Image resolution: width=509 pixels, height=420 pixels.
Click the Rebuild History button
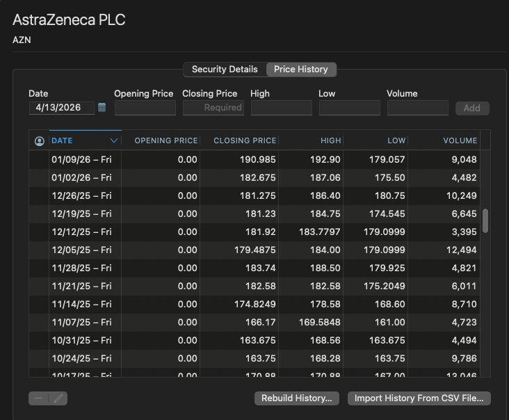[297, 398]
